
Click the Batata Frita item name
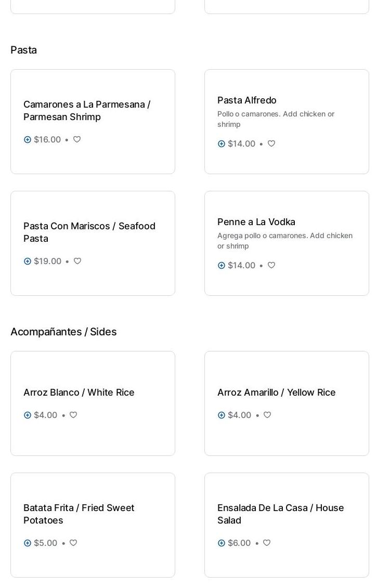(x=79, y=514)
